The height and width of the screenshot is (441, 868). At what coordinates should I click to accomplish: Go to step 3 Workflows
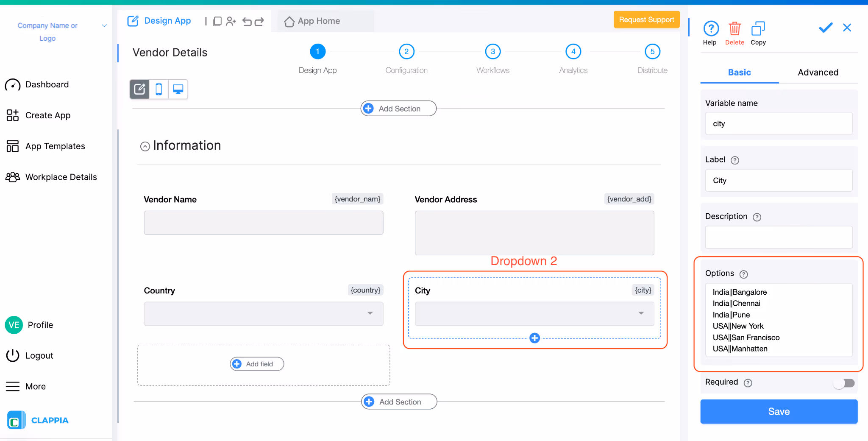pyautogui.click(x=493, y=52)
